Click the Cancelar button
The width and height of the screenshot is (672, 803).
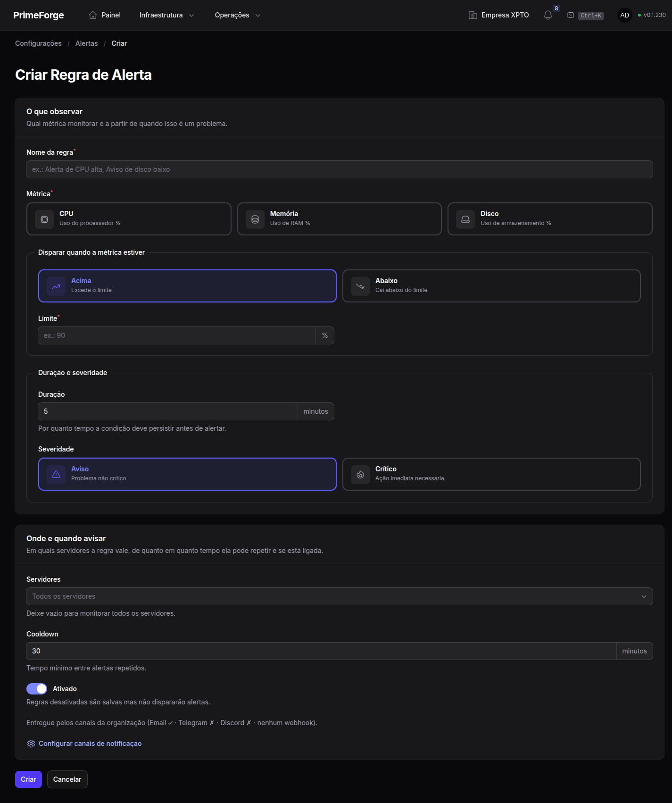tap(67, 779)
